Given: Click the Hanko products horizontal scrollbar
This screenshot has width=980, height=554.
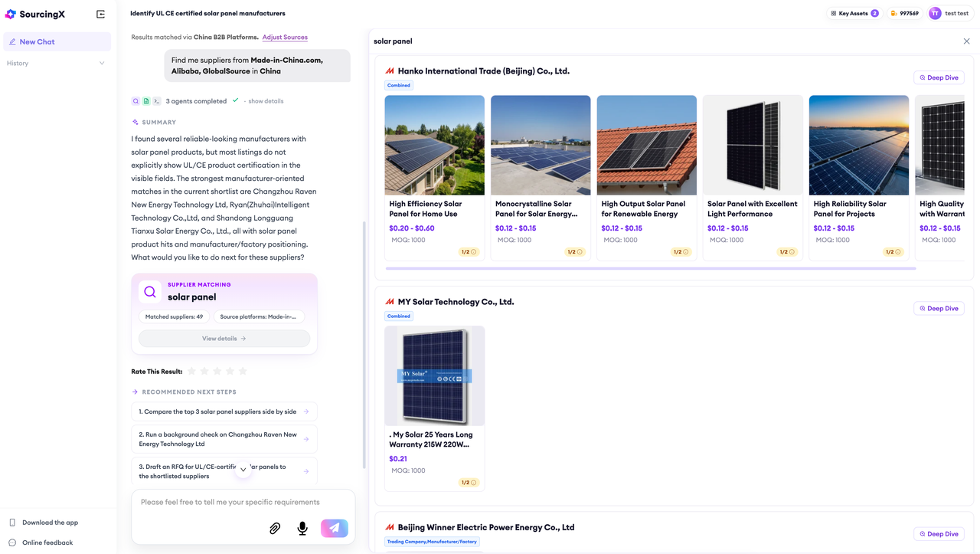Looking at the screenshot, I should coord(651,268).
